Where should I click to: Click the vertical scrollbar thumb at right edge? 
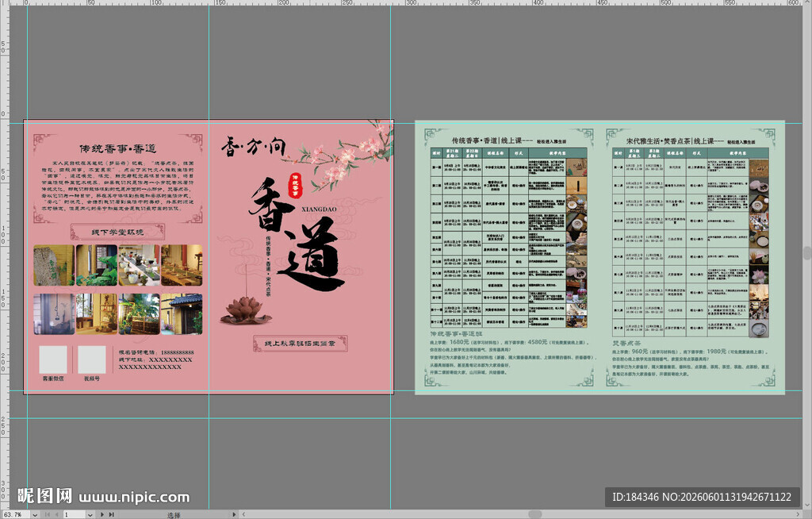pos(807,252)
